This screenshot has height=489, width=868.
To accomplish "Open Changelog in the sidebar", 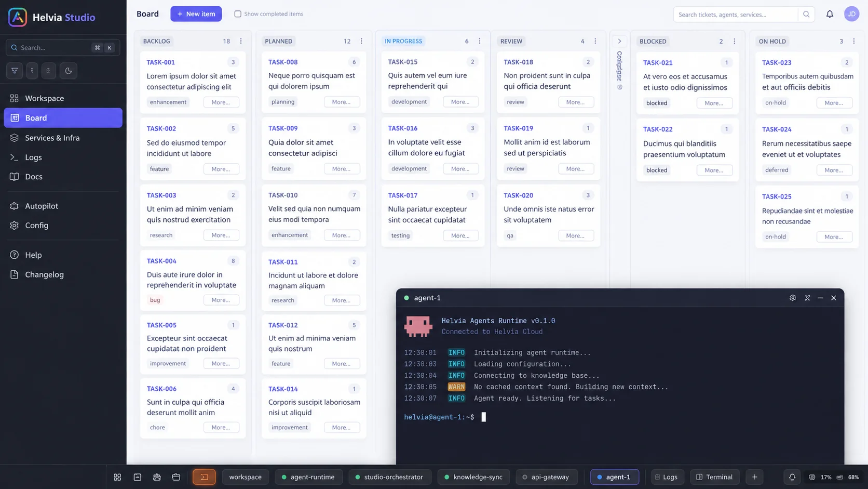I will coord(63,274).
